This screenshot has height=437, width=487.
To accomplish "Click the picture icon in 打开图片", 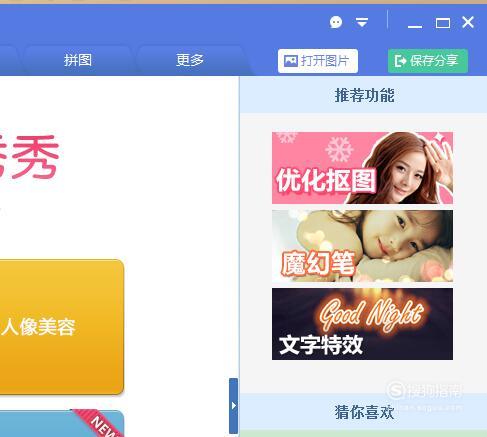I will 291,61.
